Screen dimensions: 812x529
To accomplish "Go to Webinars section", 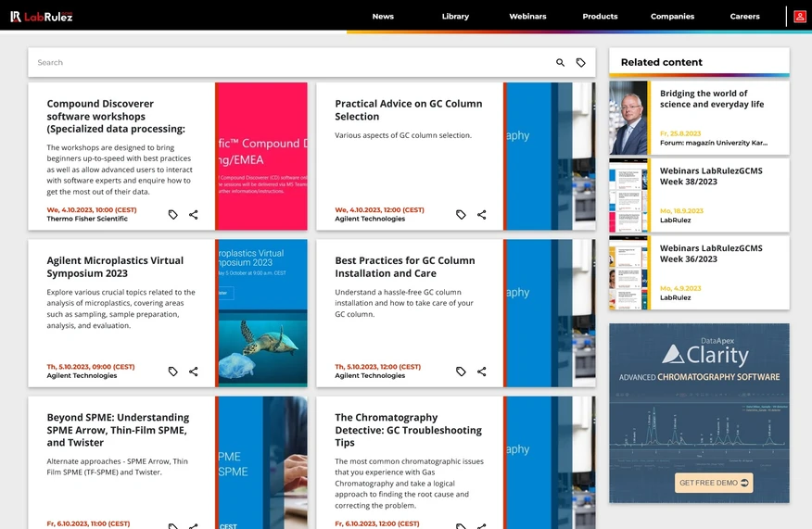I will [527, 17].
